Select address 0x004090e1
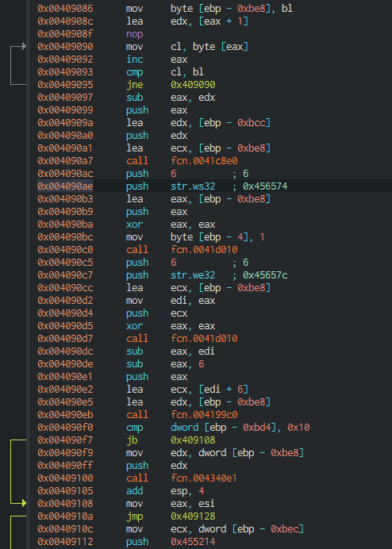This screenshot has height=549, width=392. point(65,376)
